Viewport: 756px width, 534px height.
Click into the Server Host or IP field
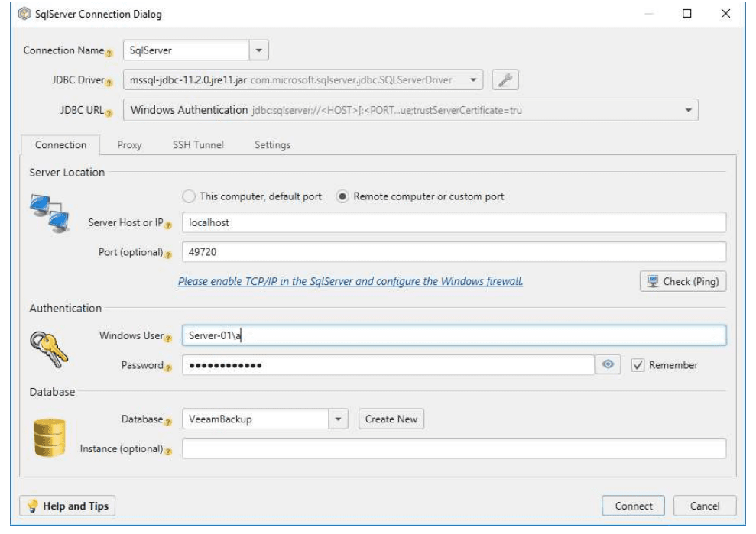454,222
